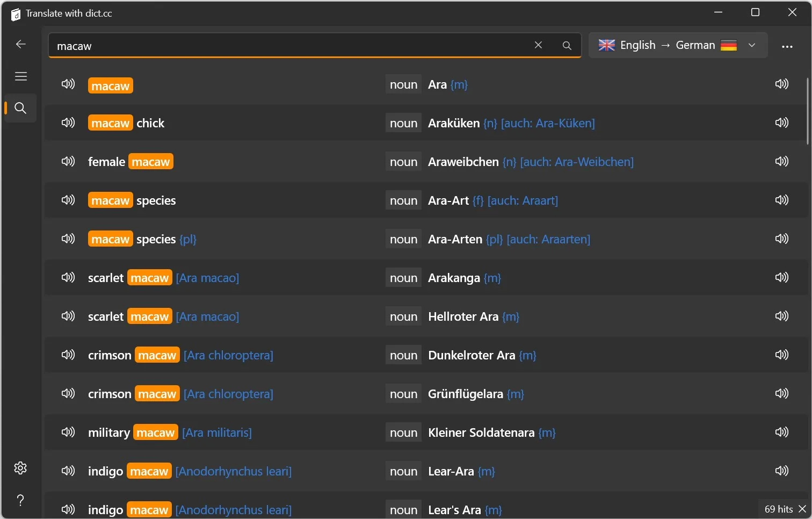Click the "macaw chick" entry text
Viewport: 812px width, 519px height.
[126, 123]
